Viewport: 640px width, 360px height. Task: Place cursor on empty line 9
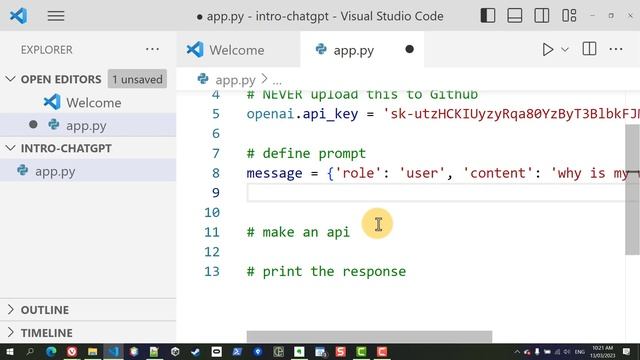point(436,193)
